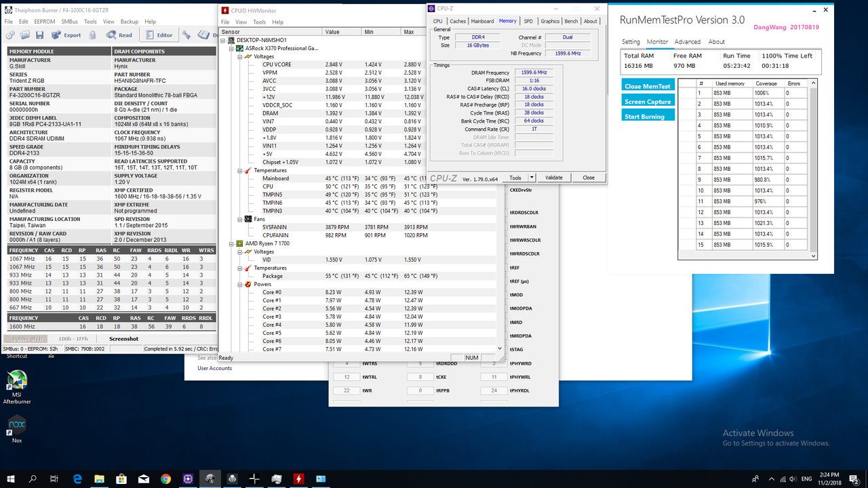Open the Windows Start menu

pos(12,479)
